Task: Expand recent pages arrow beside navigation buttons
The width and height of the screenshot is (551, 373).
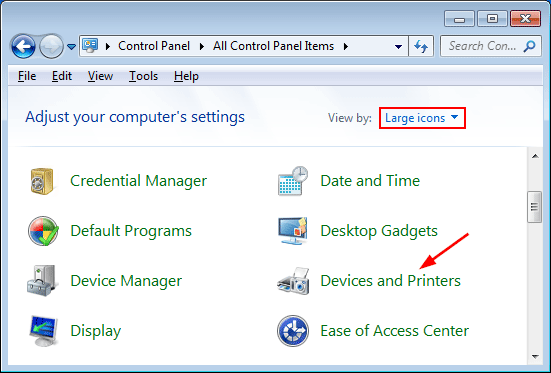Action: pos(72,46)
